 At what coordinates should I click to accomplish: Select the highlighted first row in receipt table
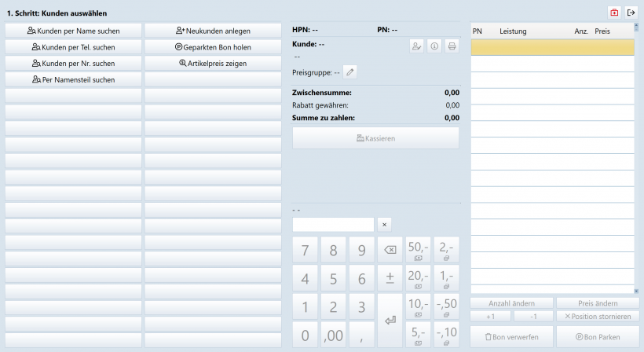pyautogui.click(x=551, y=47)
